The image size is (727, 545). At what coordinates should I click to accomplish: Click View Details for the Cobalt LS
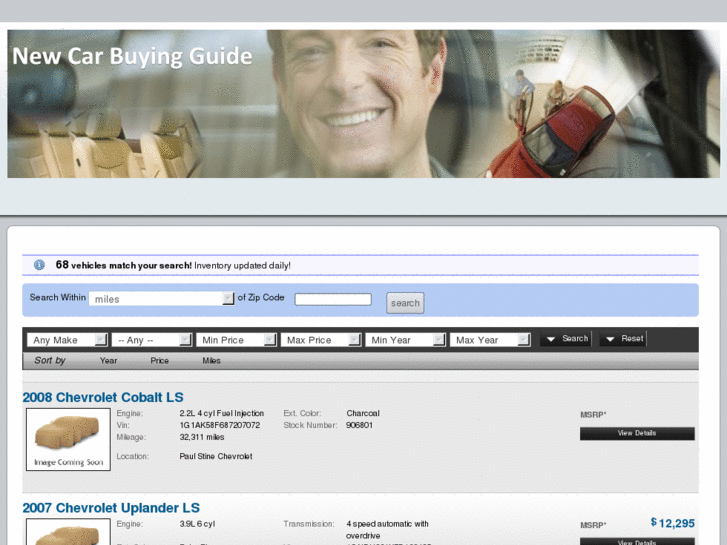(637, 434)
